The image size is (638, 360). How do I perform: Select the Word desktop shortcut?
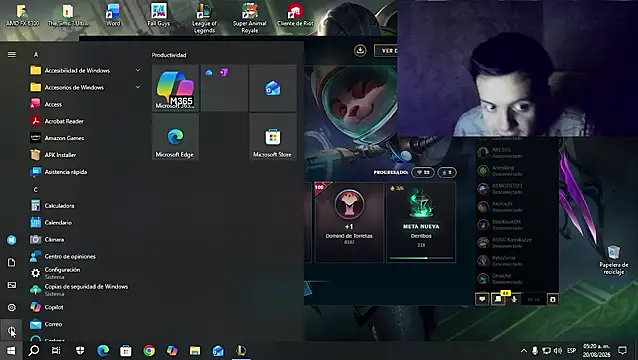click(x=113, y=15)
